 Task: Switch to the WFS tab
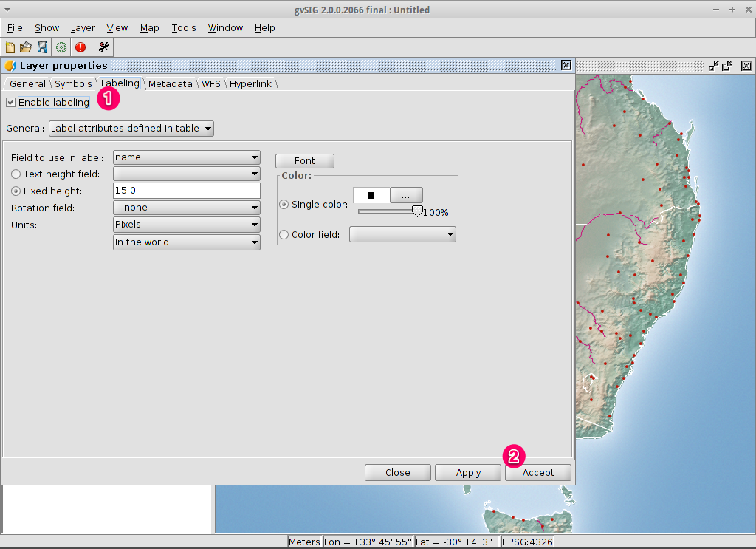point(210,84)
